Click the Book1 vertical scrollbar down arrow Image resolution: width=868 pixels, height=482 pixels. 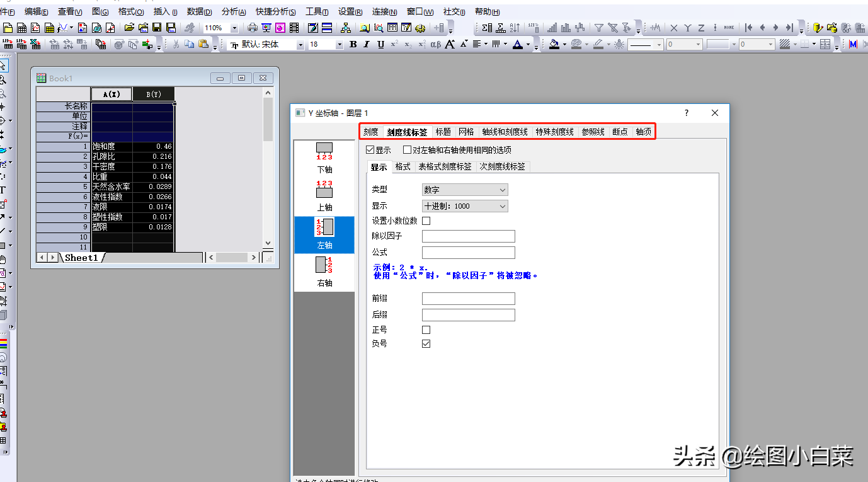coord(268,243)
